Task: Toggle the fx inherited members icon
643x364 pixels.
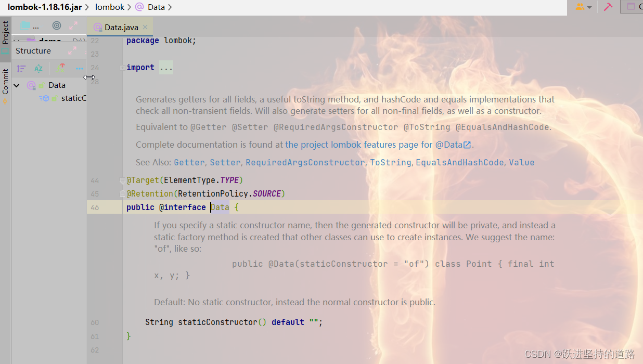Action: [x=61, y=68]
